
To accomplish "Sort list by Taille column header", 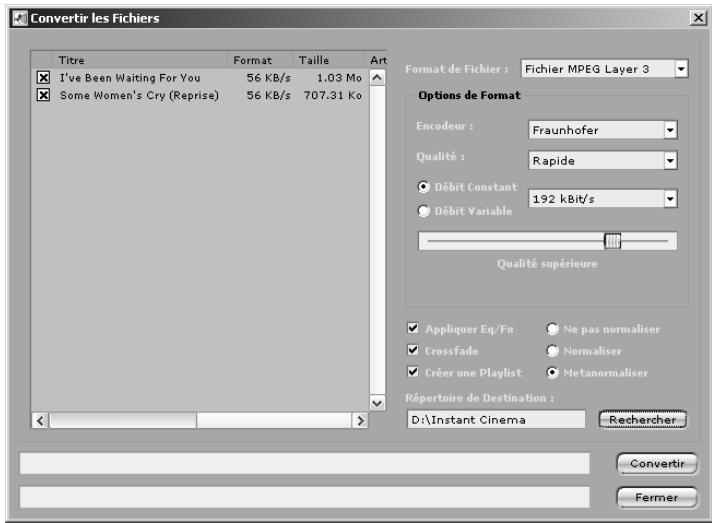I will (x=328, y=60).
